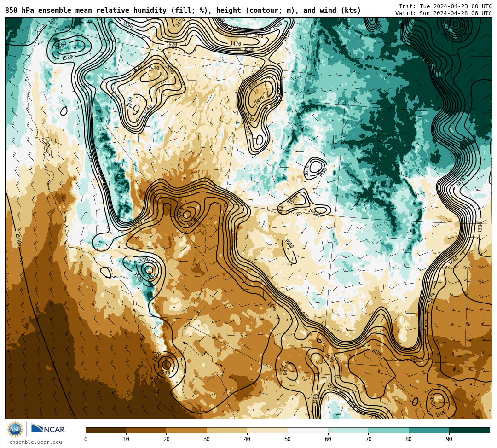Image resolution: width=497 pixels, height=448 pixels.
Task: Click the 10–20% brown colorbar segment
Action: pos(146,430)
